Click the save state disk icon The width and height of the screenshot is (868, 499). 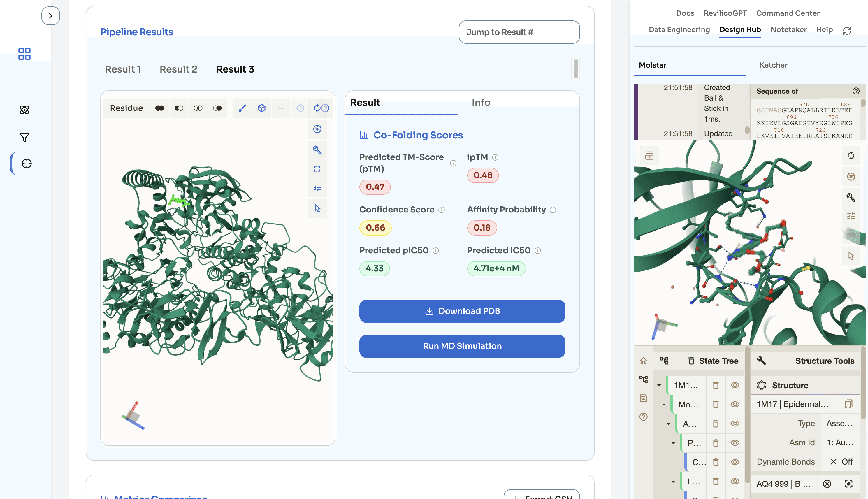[x=644, y=398]
